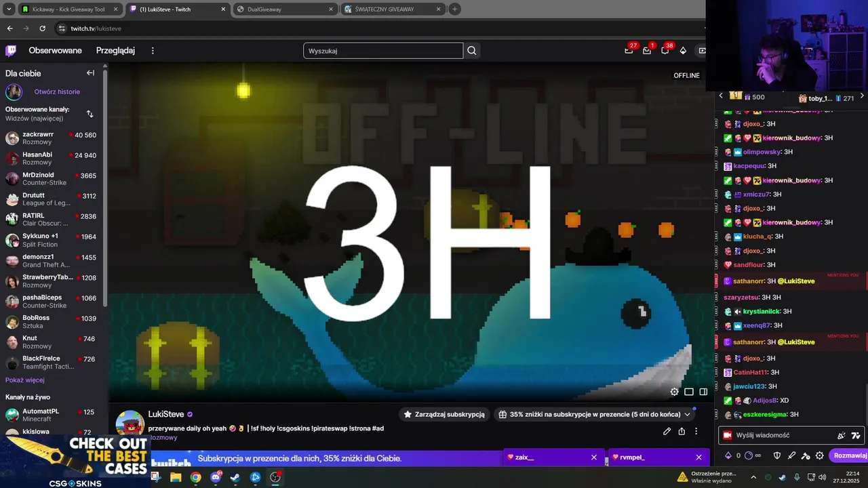Toggle the moderator sword icon
Viewport: 868px width, 488px height.
point(791,456)
